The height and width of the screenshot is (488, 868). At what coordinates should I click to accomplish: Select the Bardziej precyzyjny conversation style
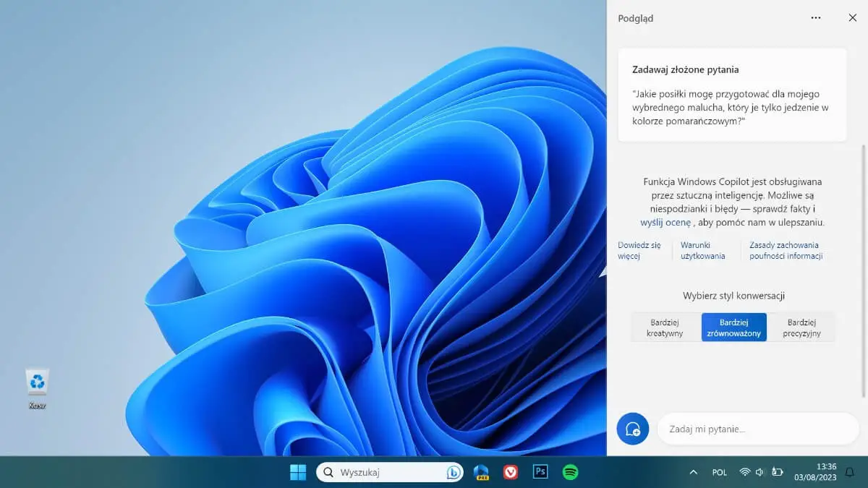coord(801,327)
